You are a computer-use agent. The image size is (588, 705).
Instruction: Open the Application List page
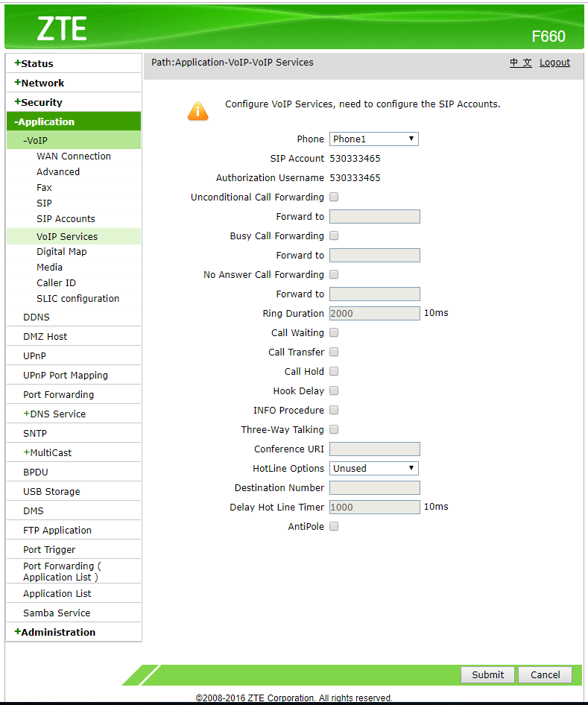pos(57,593)
